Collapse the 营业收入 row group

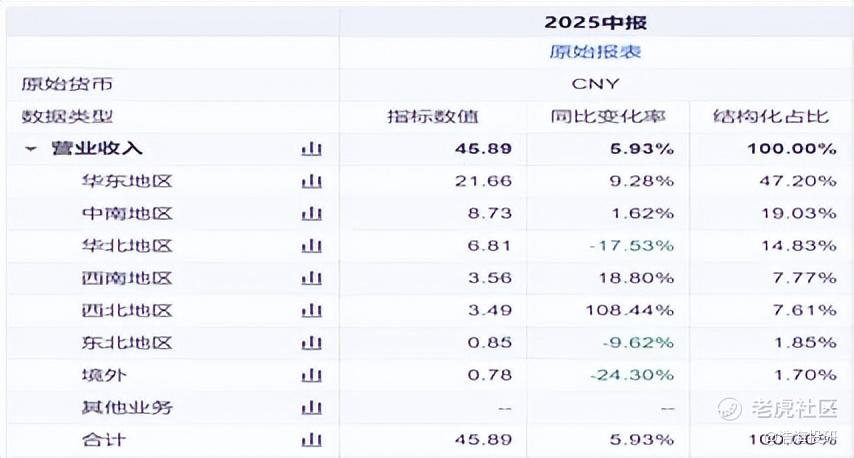point(31,149)
